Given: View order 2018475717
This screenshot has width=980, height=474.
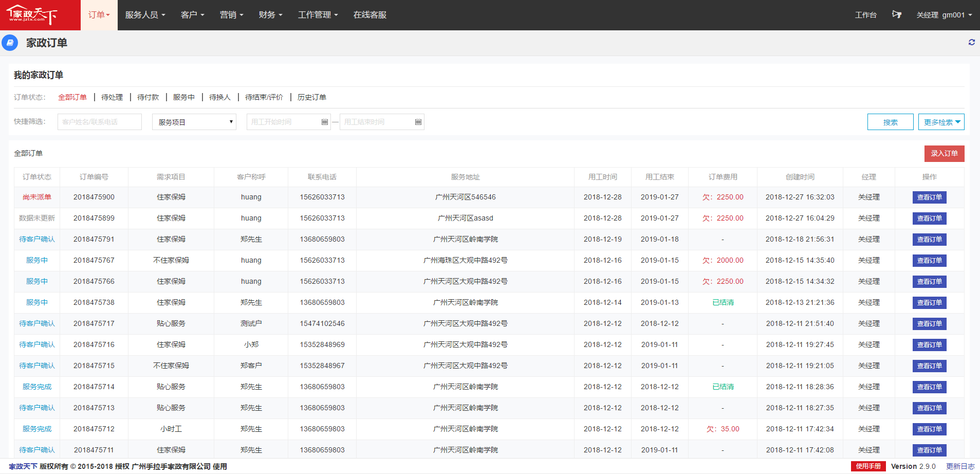Looking at the screenshot, I should [930, 324].
